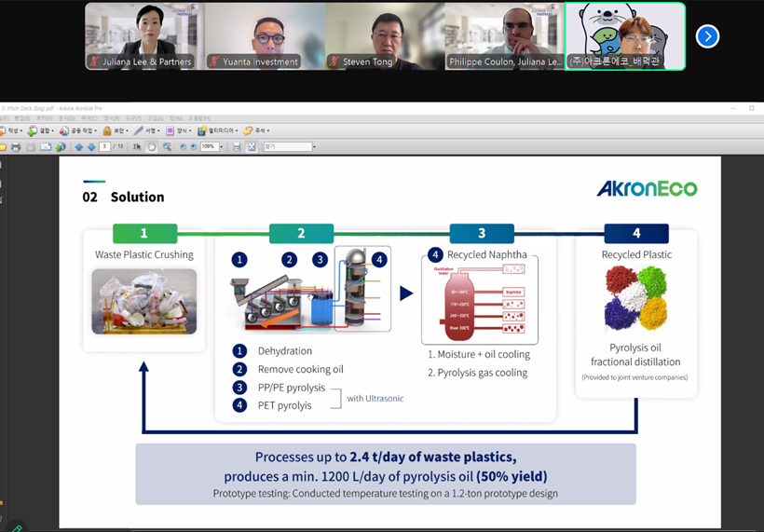764x532 pixels.
Task: Click the 'Remove cooking oil' list item
Action: pos(301,369)
